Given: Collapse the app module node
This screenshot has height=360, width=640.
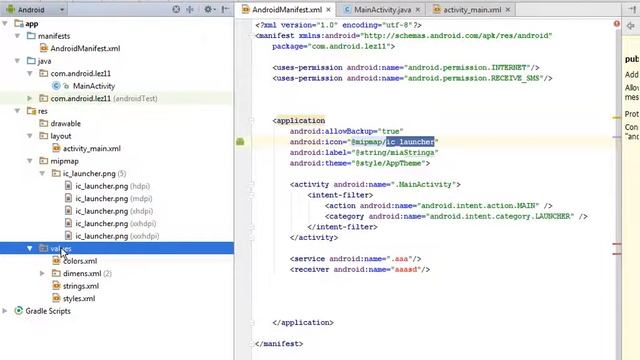Looking at the screenshot, I should (x=5, y=24).
